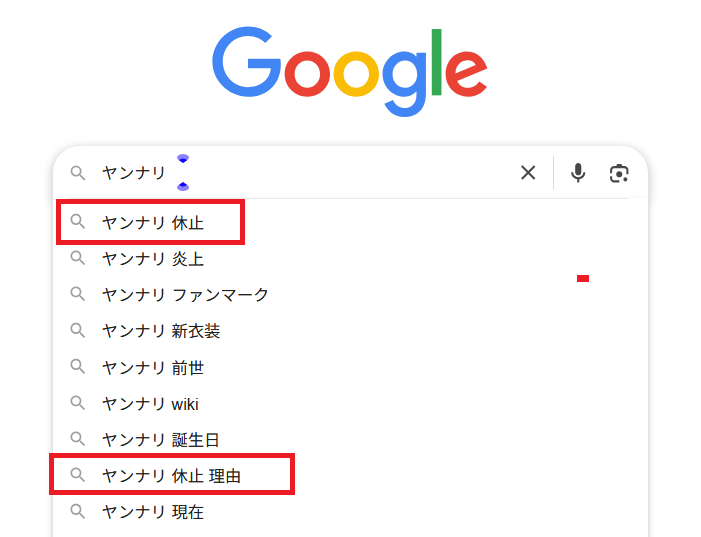The width and height of the screenshot is (701, 537).
Task: Start voice search with microphone icon
Action: coord(578,173)
